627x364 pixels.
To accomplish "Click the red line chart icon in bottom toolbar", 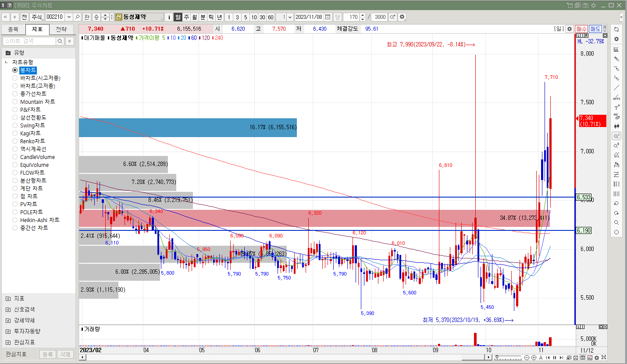I will [590, 357].
